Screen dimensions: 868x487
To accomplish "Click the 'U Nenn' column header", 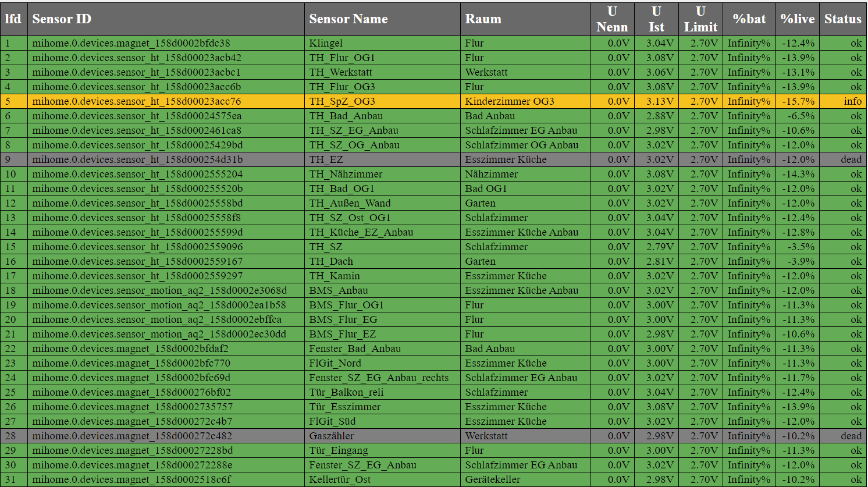I will point(612,19).
